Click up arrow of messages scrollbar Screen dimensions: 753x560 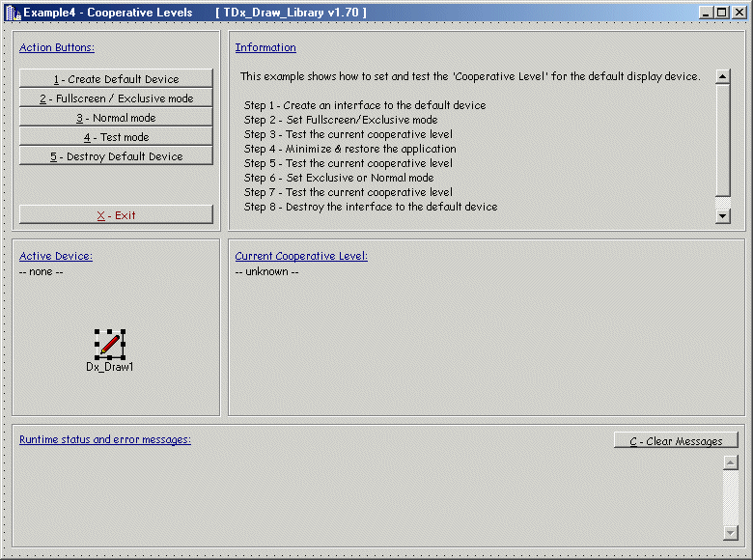click(730, 462)
